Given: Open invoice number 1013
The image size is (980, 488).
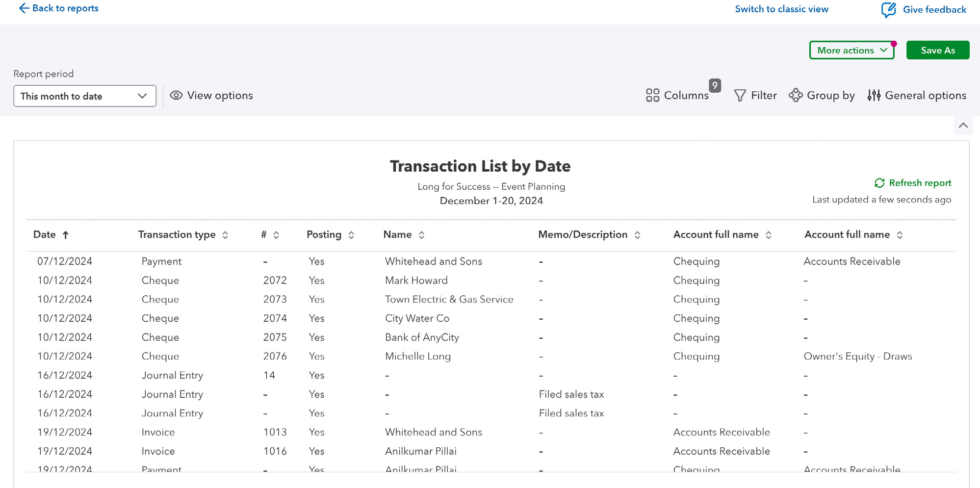Looking at the screenshot, I should [275, 432].
